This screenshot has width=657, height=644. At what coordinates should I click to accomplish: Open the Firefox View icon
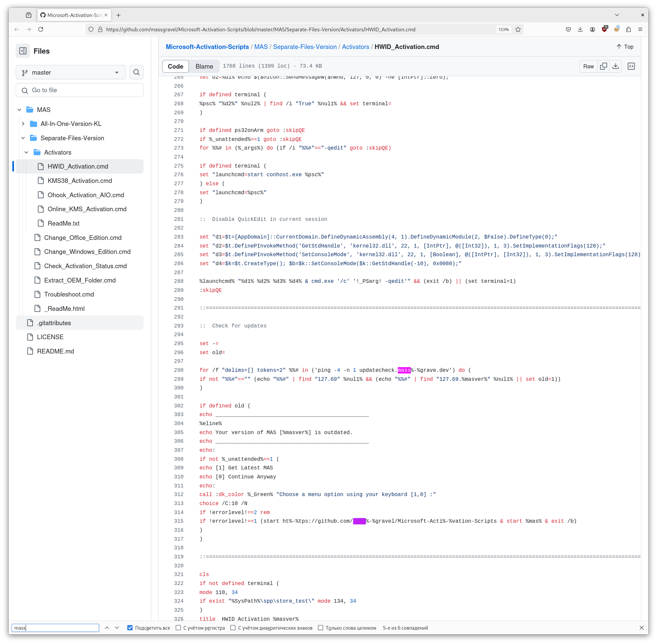29,15
